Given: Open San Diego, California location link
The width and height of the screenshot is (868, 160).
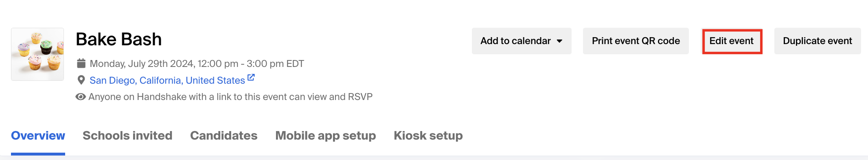Looking at the screenshot, I should pyautogui.click(x=167, y=80).
